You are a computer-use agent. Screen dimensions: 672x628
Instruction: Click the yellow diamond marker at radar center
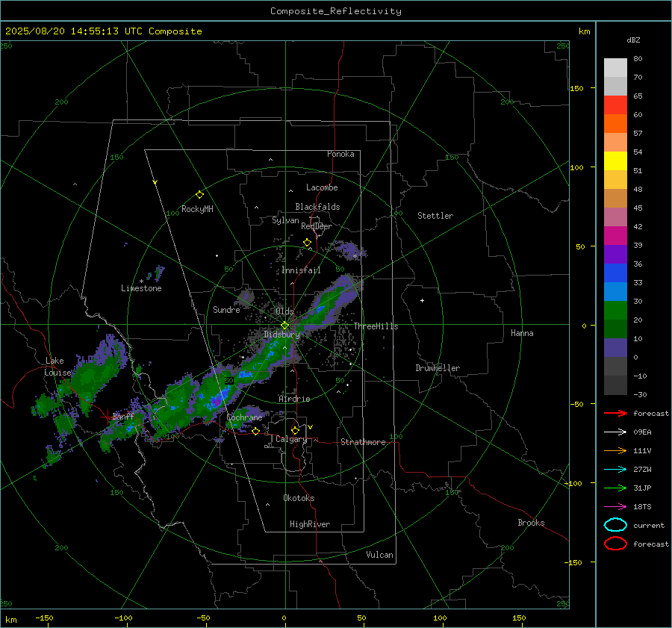(284, 326)
